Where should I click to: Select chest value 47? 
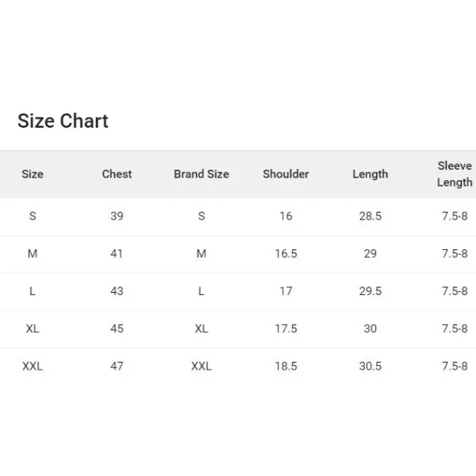117,366
